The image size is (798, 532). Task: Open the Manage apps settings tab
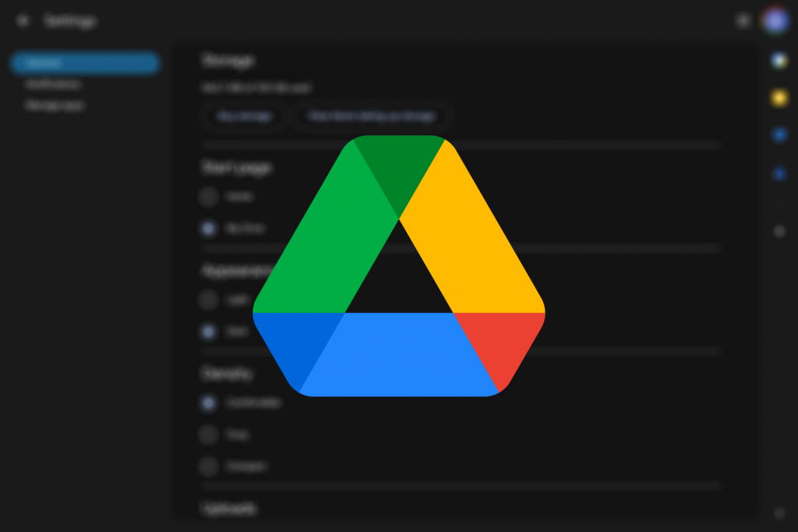pyautogui.click(x=55, y=105)
